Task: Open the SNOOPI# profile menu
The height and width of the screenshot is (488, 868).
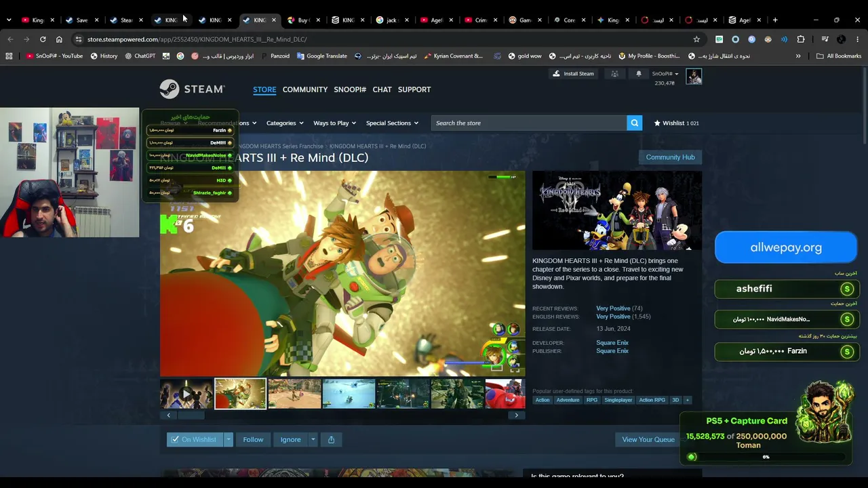Action: tap(350, 89)
